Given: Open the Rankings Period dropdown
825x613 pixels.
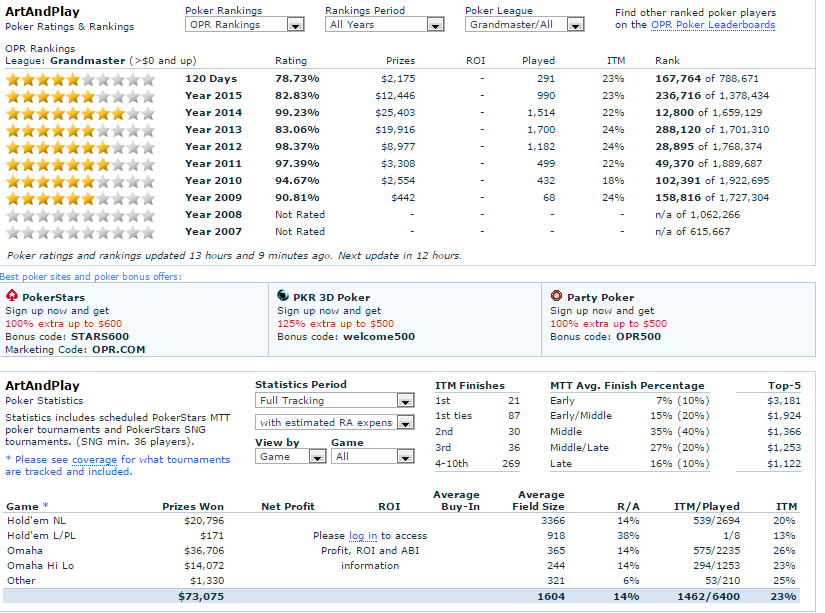Looking at the screenshot, I should tap(385, 24).
